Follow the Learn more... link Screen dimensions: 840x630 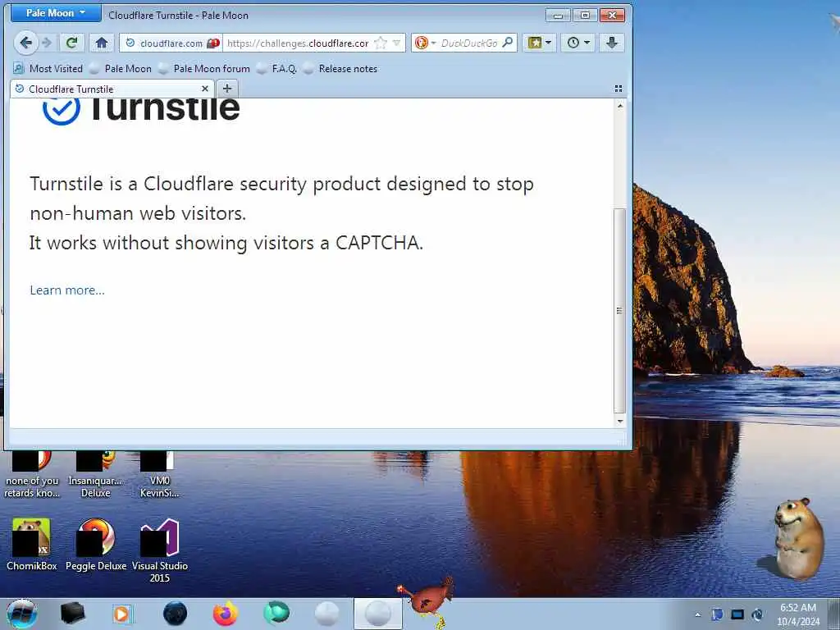[67, 290]
